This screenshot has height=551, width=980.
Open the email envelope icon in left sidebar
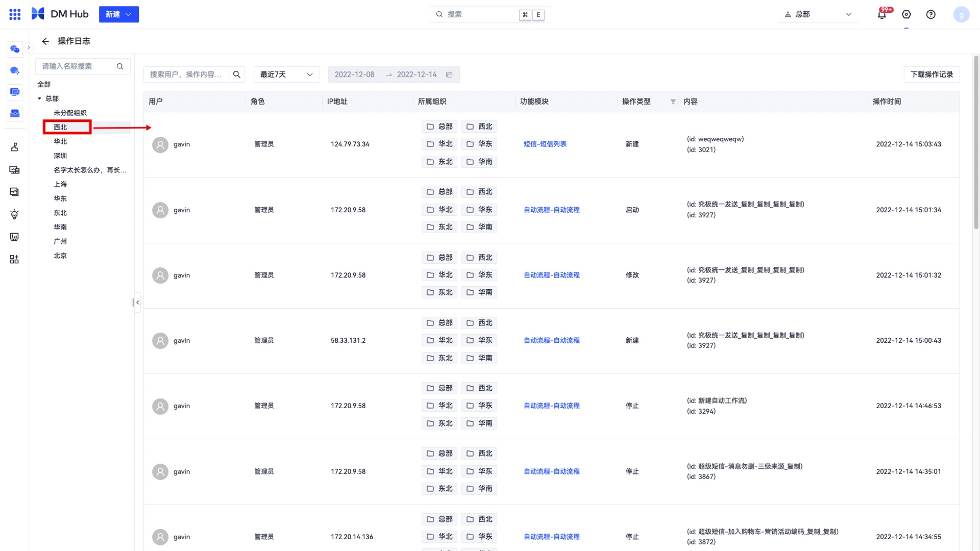click(15, 113)
